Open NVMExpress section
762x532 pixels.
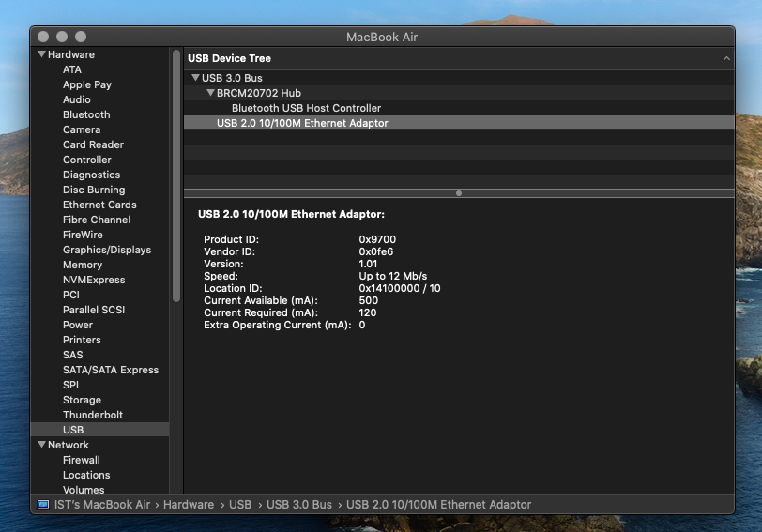(x=94, y=280)
